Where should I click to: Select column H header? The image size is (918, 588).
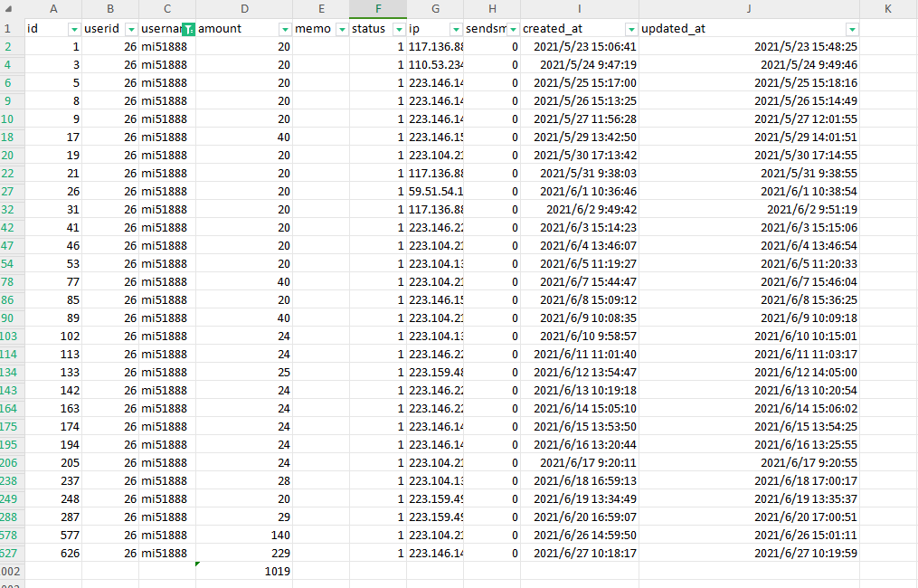tap(492, 9)
